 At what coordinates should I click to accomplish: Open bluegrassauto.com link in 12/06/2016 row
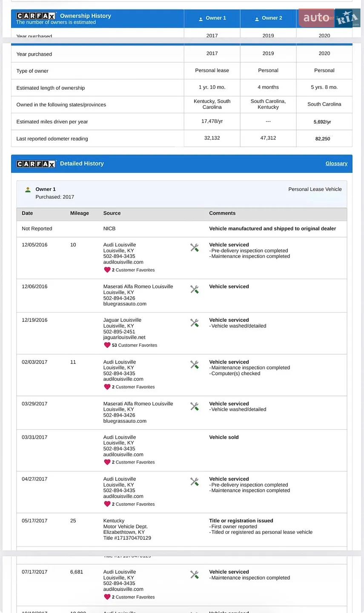pyautogui.click(x=125, y=304)
